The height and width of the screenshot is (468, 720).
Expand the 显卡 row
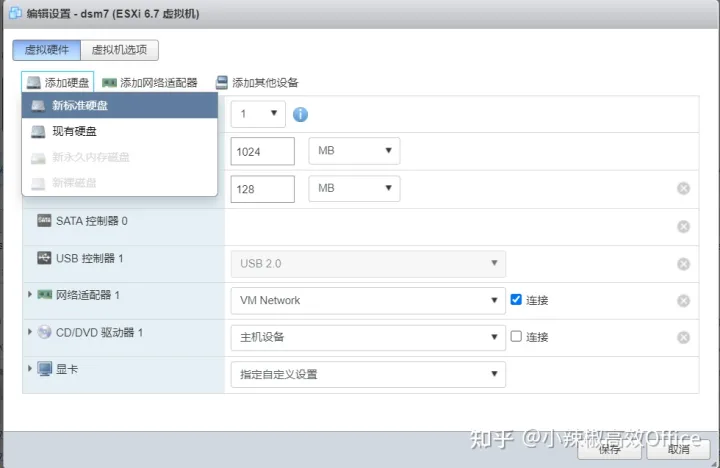pos(30,368)
